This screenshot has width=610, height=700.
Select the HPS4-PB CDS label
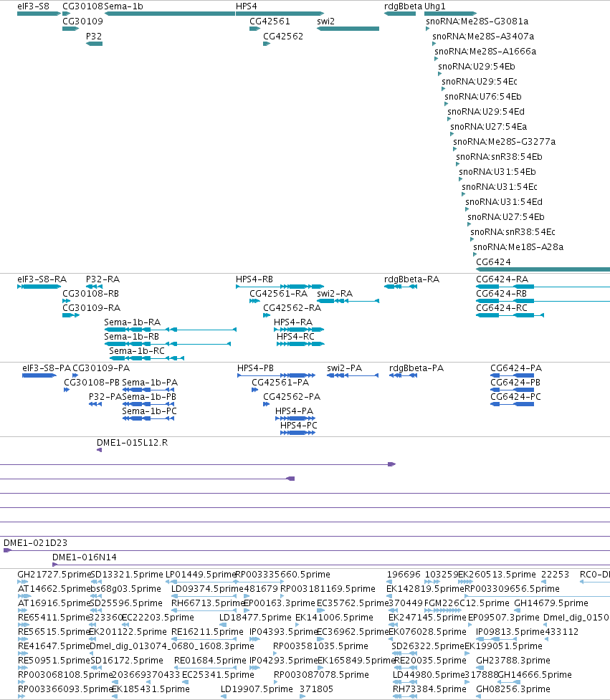(255, 368)
